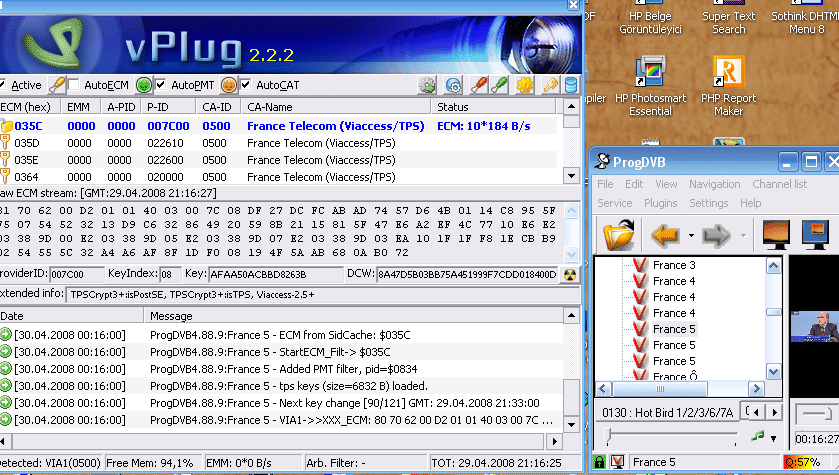
Task: Click the monitor icon beside France 5 status
Action: click(617, 462)
